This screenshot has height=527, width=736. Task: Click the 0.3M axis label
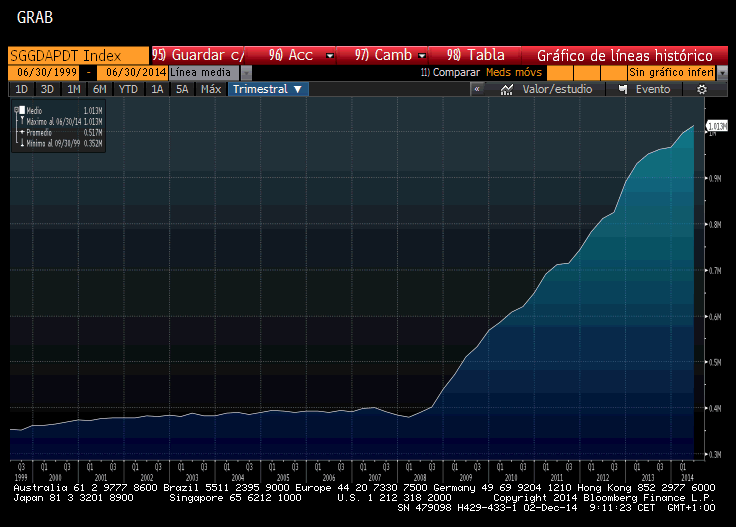coord(715,454)
